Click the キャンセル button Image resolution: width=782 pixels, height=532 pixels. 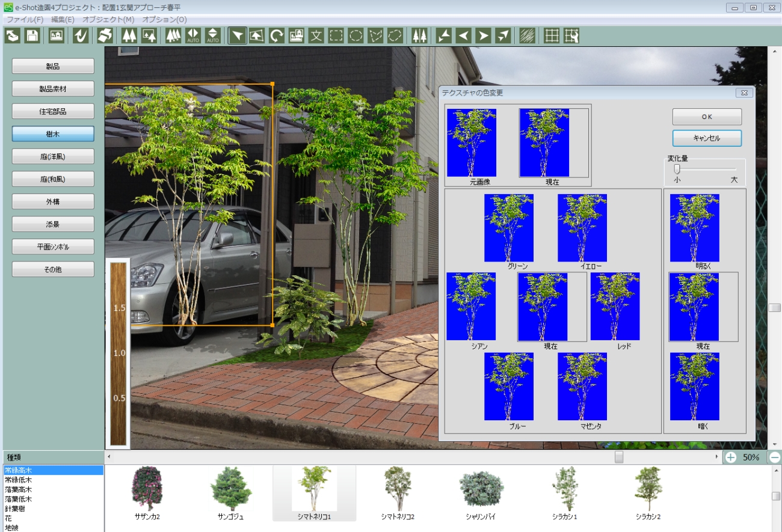(707, 138)
